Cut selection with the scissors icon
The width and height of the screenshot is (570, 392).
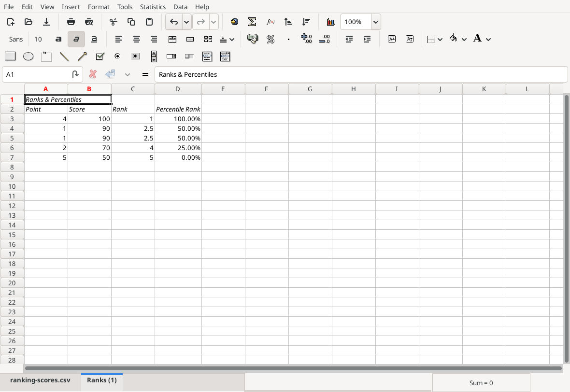click(x=114, y=22)
